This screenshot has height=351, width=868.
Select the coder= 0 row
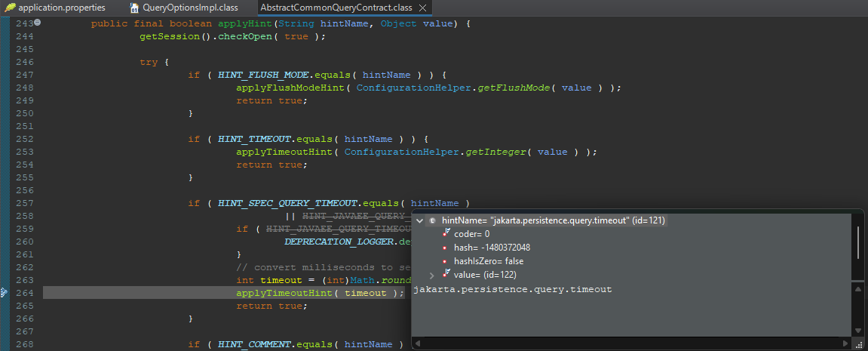pyautogui.click(x=471, y=234)
